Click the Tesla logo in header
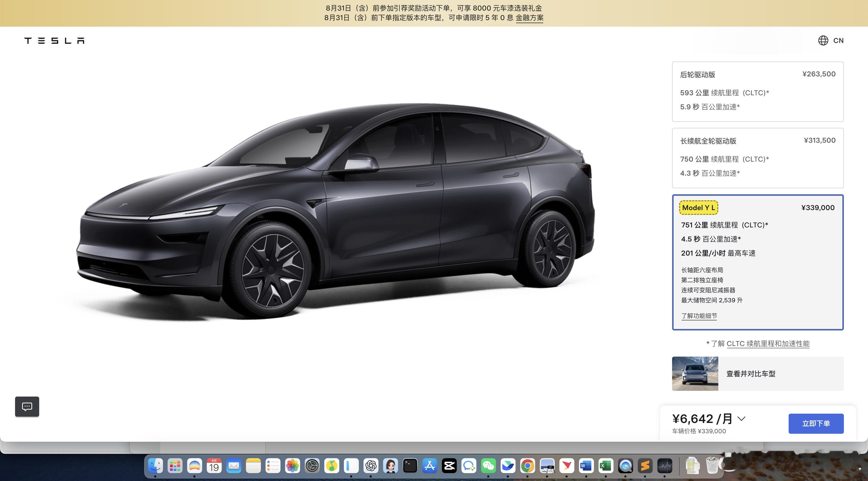 tap(54, 41)
